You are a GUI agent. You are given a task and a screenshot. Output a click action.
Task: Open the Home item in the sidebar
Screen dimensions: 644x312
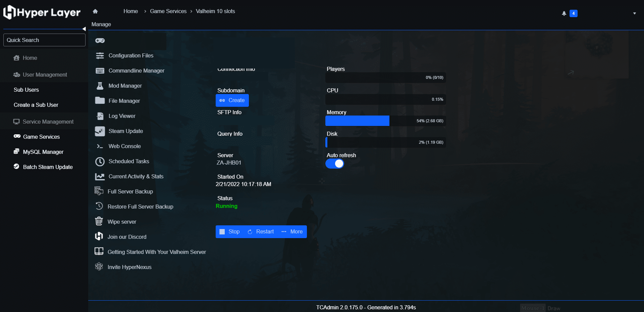pyautogui.click(x=30, y=58)
